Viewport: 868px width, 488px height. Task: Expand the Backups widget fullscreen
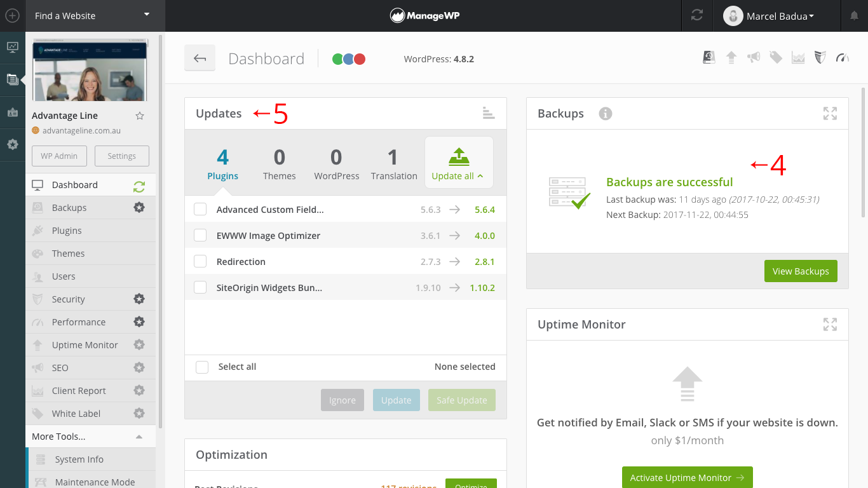click(x=830, y=114)
